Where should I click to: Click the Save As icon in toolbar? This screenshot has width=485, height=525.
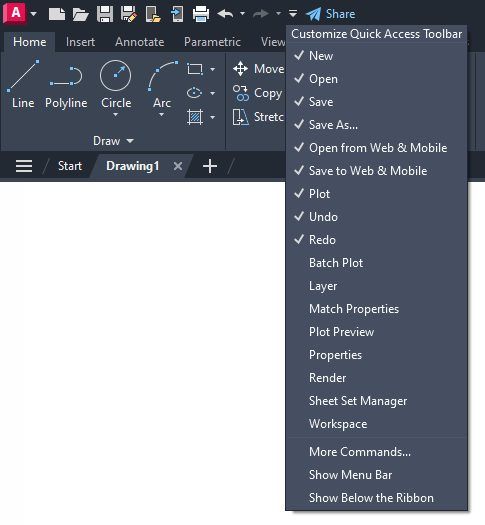129,14
